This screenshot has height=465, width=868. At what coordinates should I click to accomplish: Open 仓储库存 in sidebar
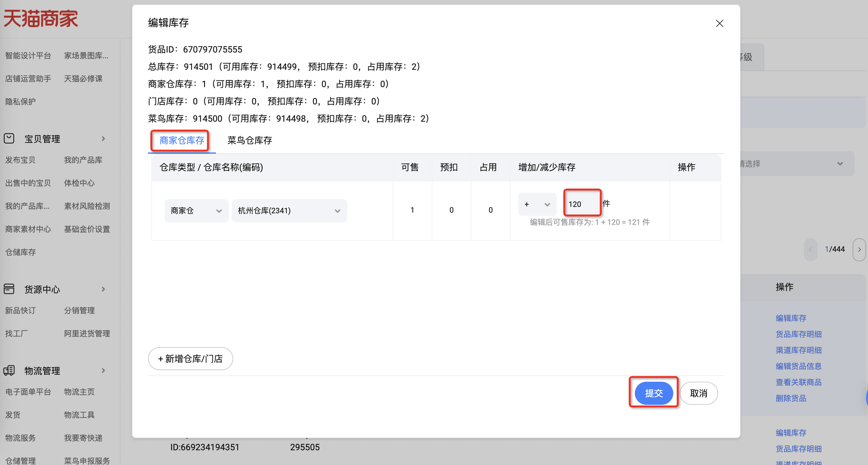(20, 252)
